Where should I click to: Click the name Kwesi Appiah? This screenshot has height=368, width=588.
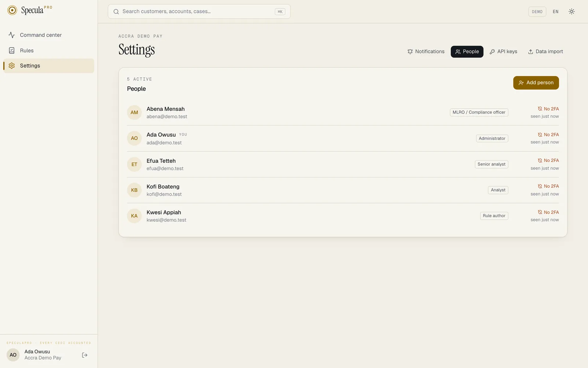coord(164,212)
